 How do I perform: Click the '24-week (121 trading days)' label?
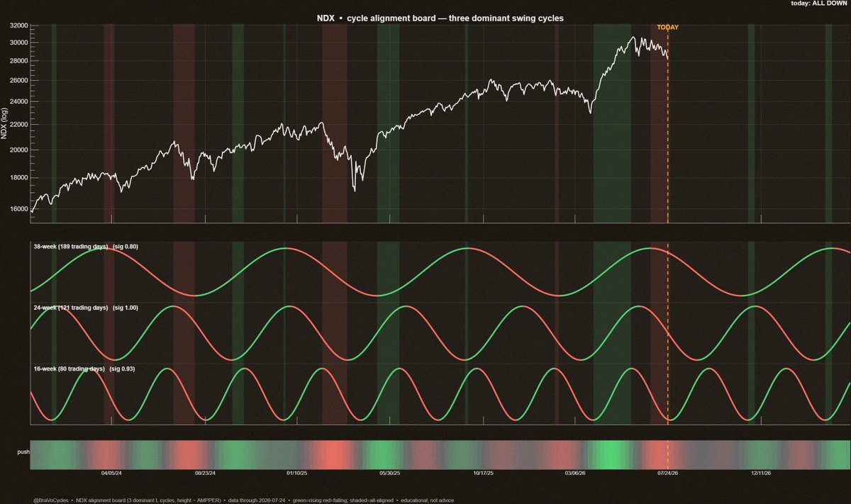point(71,308)
